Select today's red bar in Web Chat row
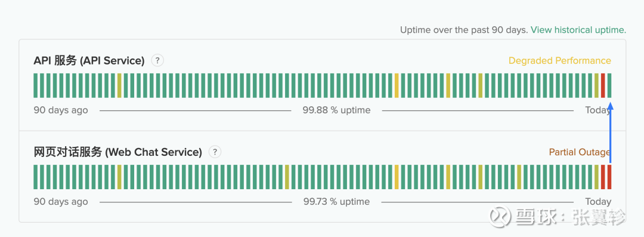 point(609,177)
